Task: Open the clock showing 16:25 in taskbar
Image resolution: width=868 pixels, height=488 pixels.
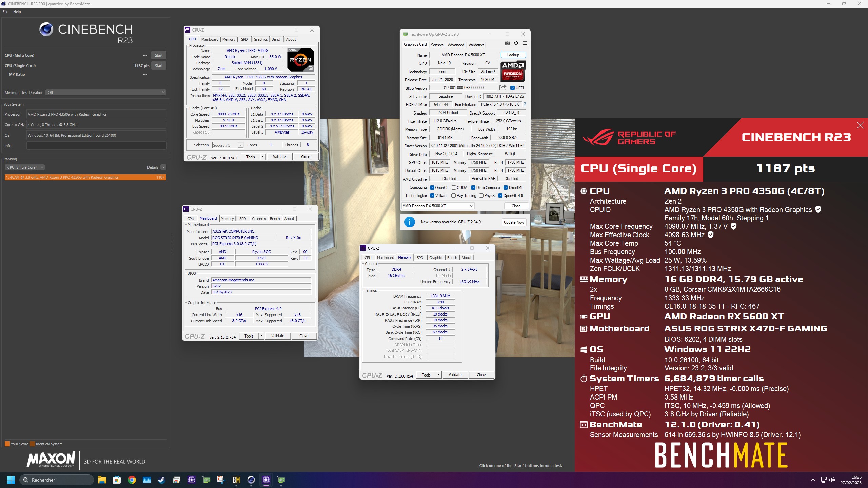Action: pyautogui.click(x=851, y=480)
